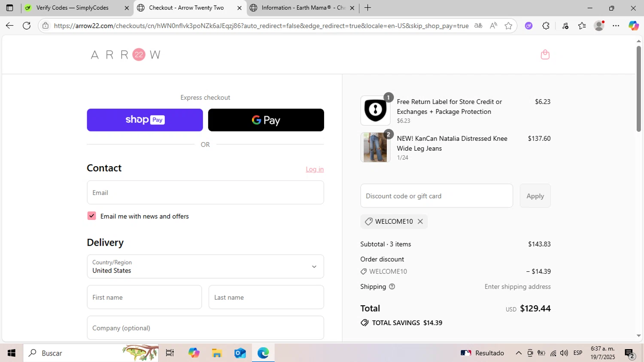
Task: Open the tab actions menu icon
Action: 9,8
